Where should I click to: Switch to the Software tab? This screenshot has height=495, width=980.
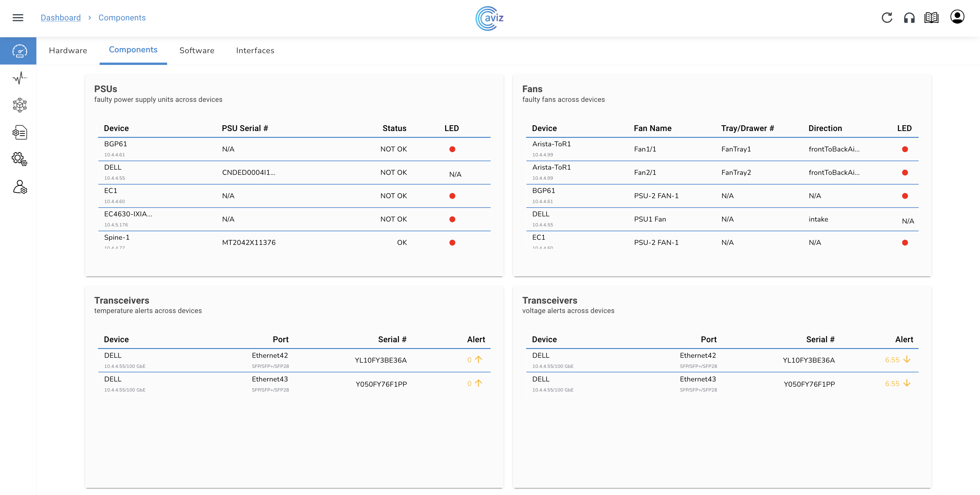click(x=197, y=51)
